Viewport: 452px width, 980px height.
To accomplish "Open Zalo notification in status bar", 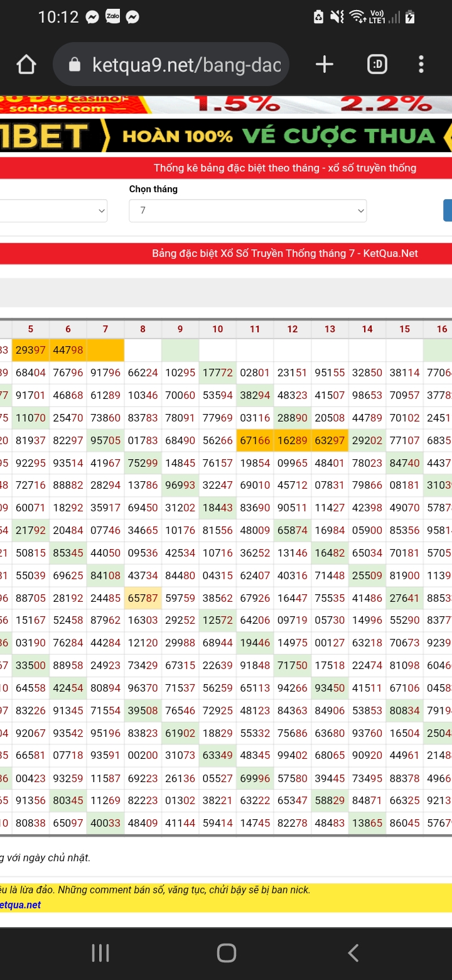I will tap(112, 17).
